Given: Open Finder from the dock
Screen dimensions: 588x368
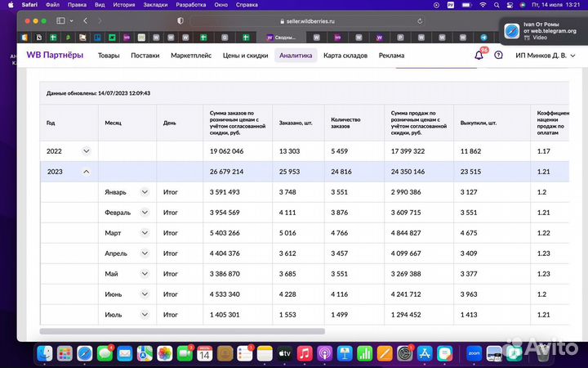Looking at the screenshot, I should [47, 353].
